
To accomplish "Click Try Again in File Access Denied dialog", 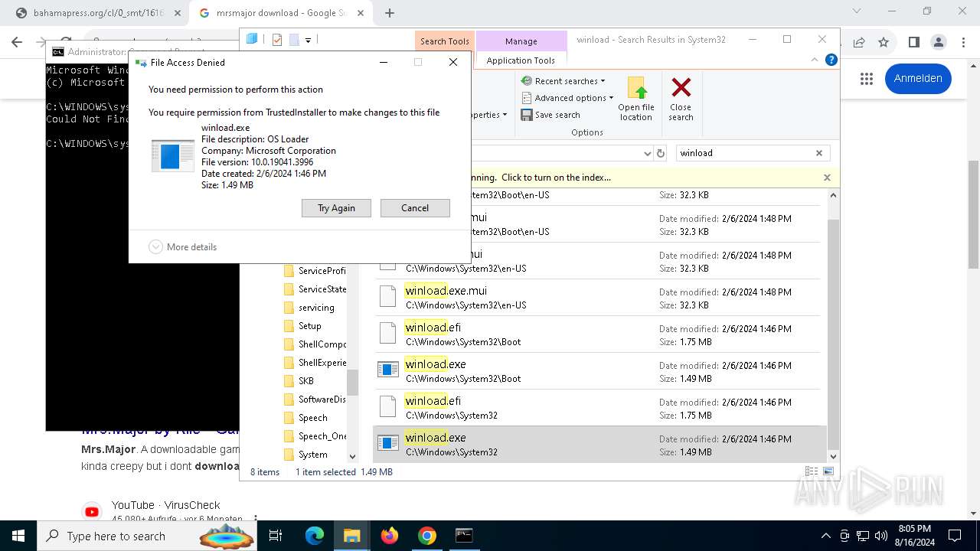I will point(336,208).
